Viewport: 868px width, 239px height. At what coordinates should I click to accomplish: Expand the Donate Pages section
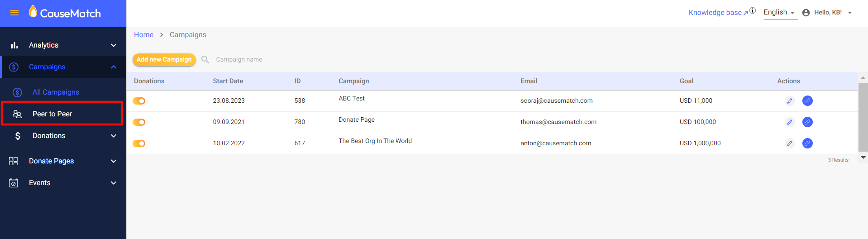coord(63,161)
